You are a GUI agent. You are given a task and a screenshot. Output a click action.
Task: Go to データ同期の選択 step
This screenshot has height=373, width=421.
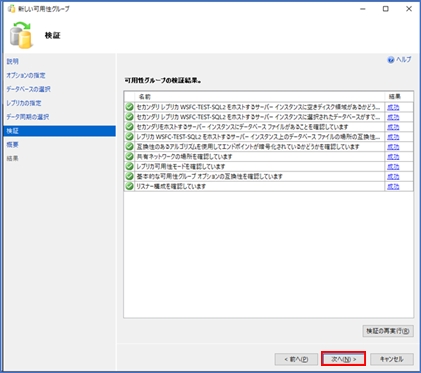[x=27, y=117]
